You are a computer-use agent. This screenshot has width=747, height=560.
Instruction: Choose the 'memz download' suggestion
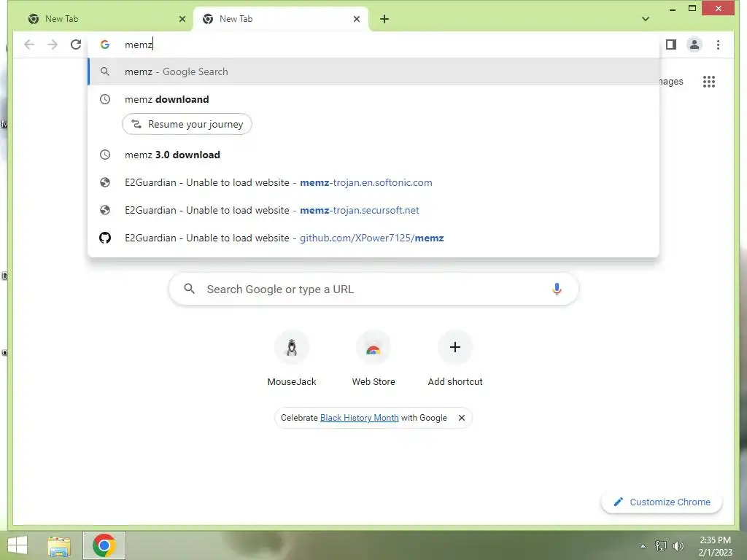click(374, 99)
